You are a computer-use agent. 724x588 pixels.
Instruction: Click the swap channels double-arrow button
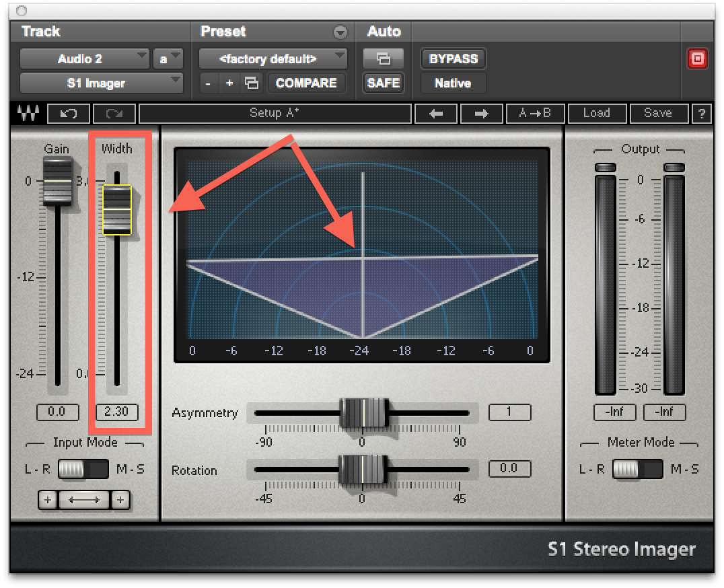84,500
